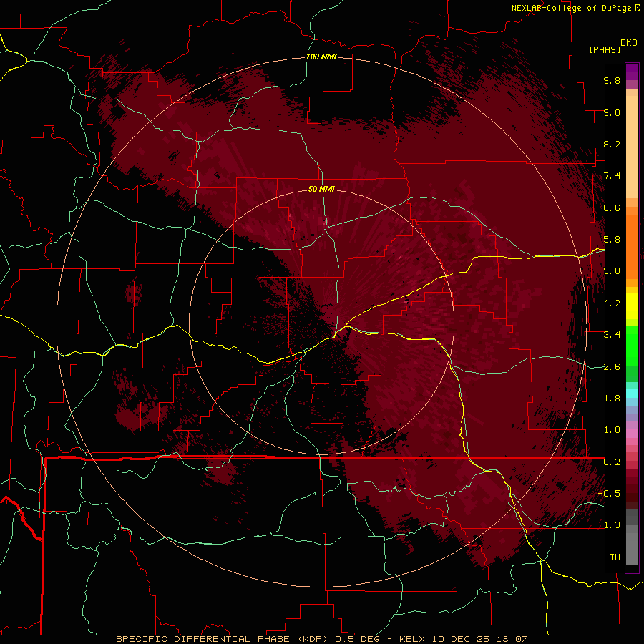Click the purple segment atop the color bar
This screenshot has width=644, height=644.
(x=632, y=72)
